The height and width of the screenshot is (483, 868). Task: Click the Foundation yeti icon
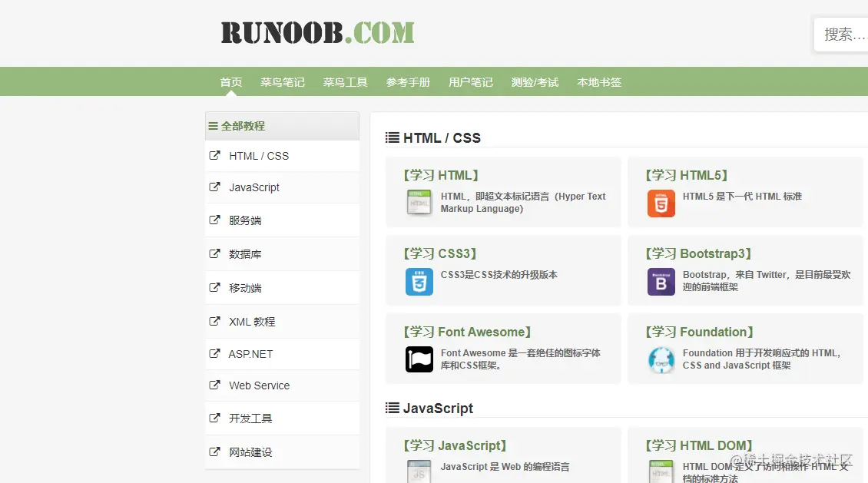pyautogui.click(x=661, y=359)
